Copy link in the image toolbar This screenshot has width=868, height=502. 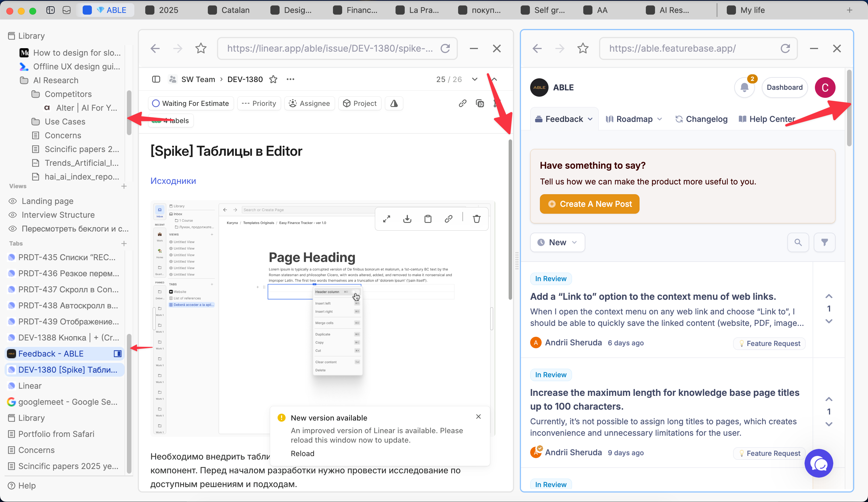448,219
